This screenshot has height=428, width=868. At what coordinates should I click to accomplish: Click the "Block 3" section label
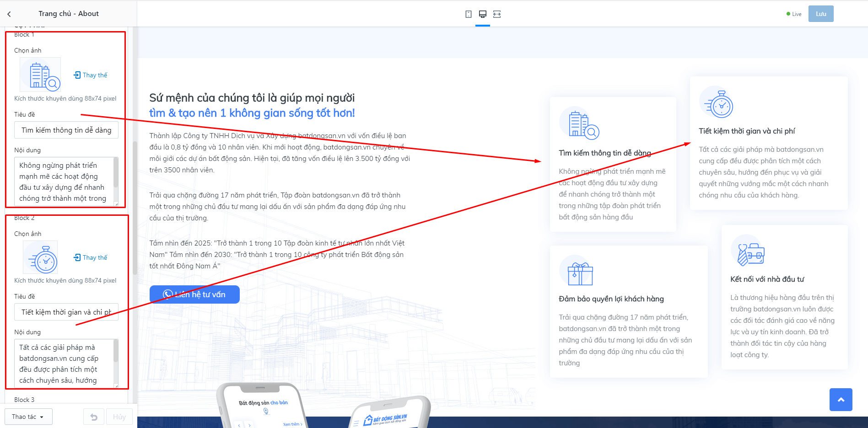click(24, 400)
